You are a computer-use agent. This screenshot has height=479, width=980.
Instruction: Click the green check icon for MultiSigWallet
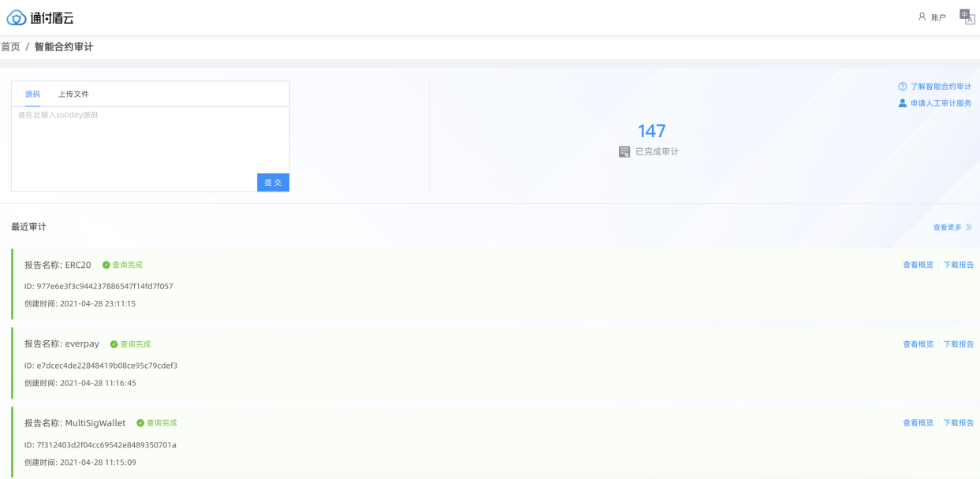(x=140, y=424)
